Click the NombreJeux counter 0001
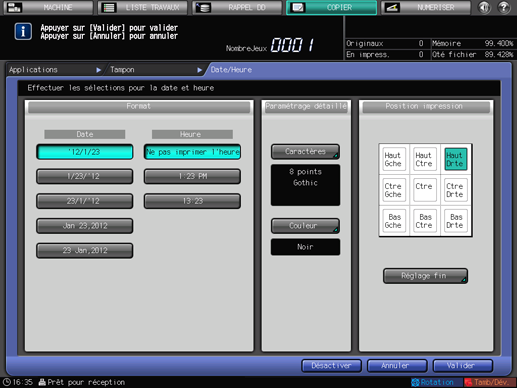 click(x=292, y=45)
